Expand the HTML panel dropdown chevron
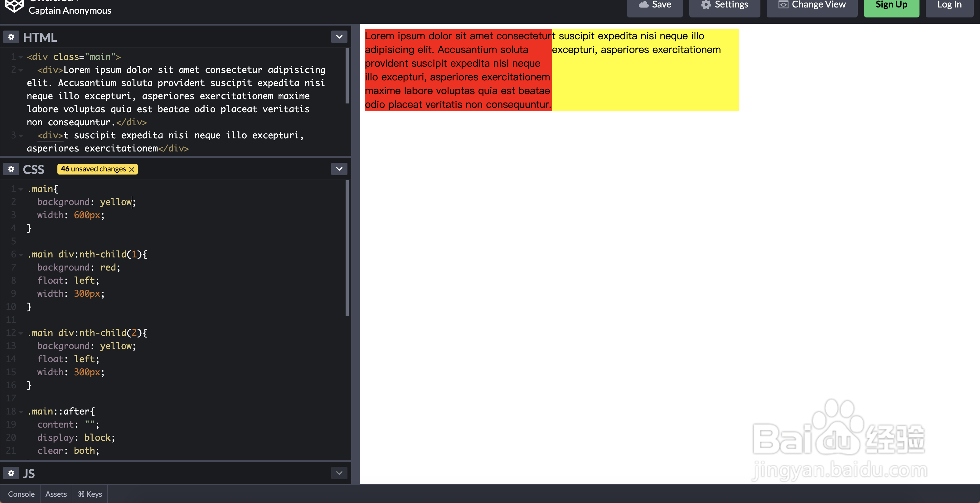980x503 pixels. [x=339, y=37]
